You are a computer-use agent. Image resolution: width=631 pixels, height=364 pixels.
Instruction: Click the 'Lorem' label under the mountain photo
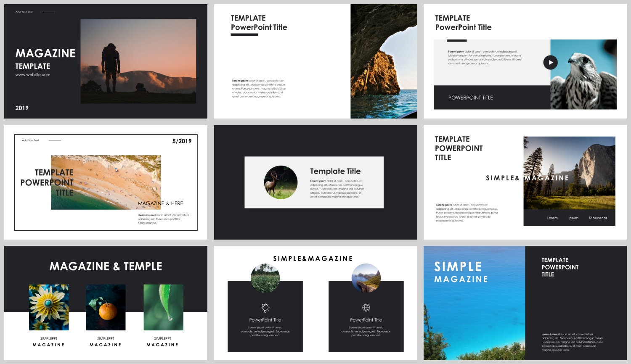(552, 218)
